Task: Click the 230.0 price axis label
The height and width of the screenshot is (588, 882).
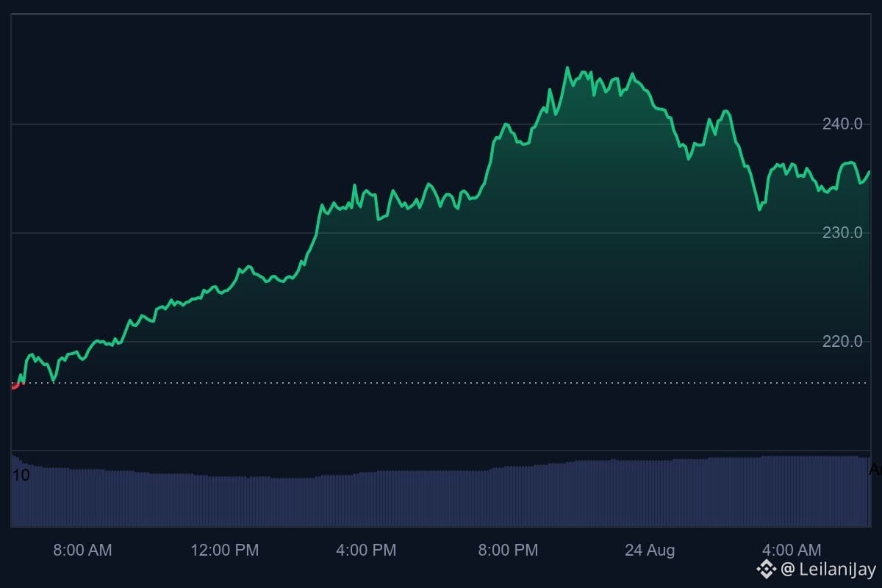Action: (x=842, y=233)
